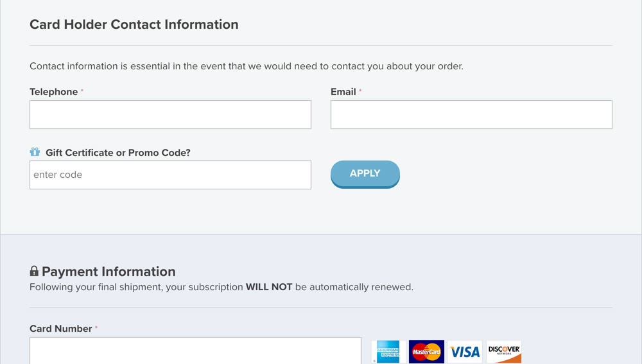
Task: Click the 'enter code' promo field
Action: (x=170, y=175)
